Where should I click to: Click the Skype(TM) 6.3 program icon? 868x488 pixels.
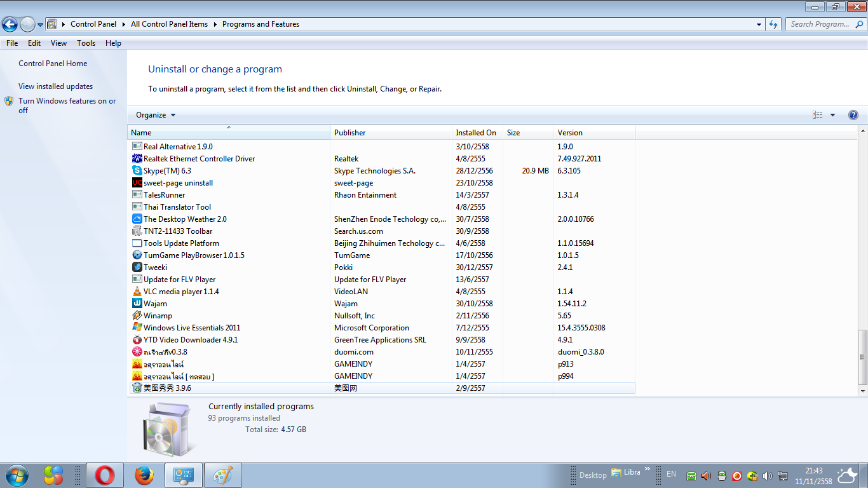pyautogui.click(x=137, y=171)
